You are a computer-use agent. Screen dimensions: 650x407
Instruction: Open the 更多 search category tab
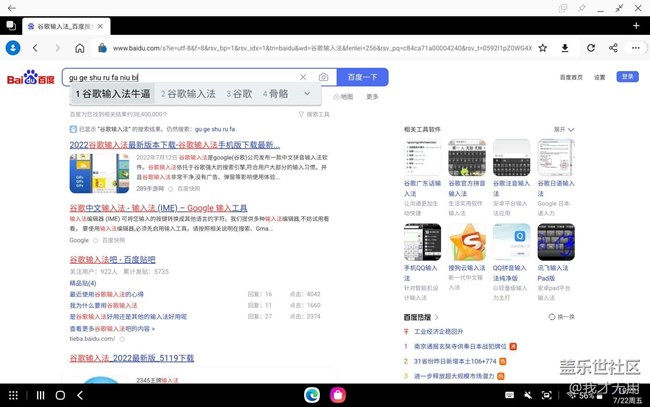point(372,97)
